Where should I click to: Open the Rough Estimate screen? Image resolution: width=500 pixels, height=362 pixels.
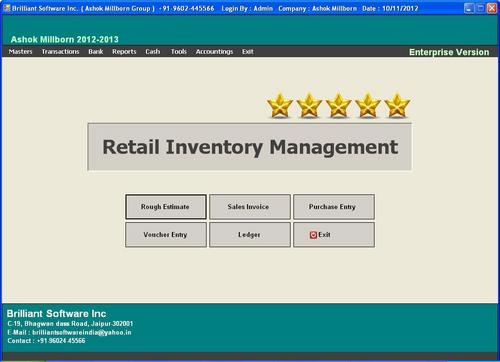166,207
